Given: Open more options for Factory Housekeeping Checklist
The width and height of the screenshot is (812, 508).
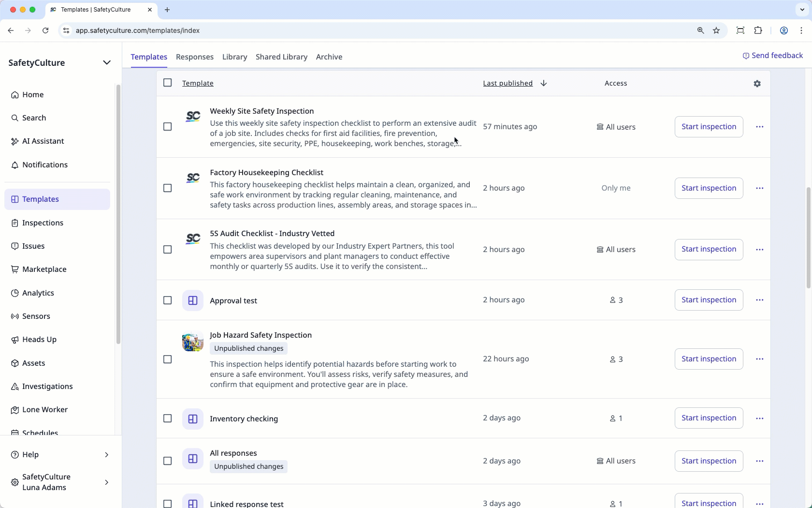Looking at the screenshot, I should pyautogui.click(x=759, y=188).
